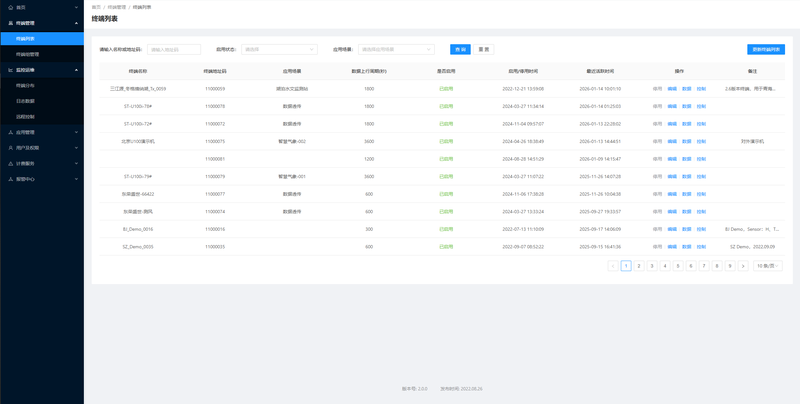This screenshot has height=404, width=800.
Task: Collapse the 终端管理 menu chevron
Action: pos(76,23)
